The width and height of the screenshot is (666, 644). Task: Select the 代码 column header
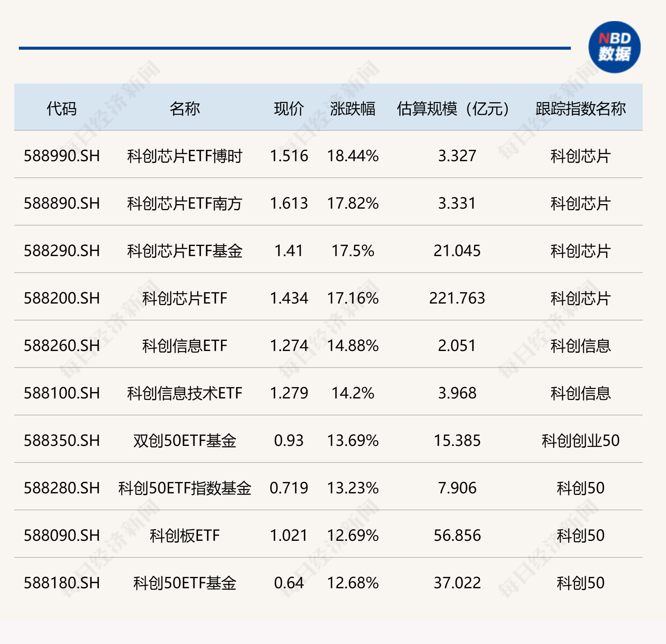point(62,109)
